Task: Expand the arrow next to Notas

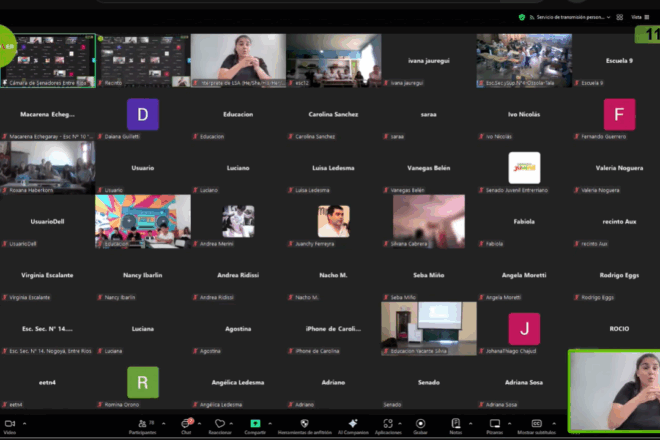Action: (x=471, y=422)
